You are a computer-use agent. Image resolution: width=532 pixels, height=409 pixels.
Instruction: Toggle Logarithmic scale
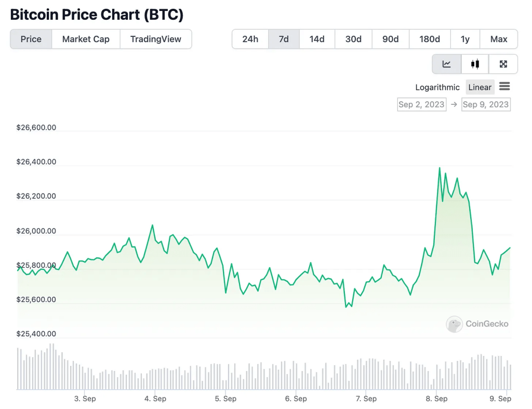pyautogui.click(x=437, y=87)
